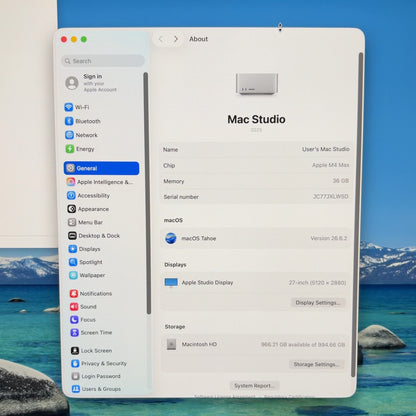Open the Lock Screen sidebar item
Viewport: 416px width, 416px height.
click(91, 351)
